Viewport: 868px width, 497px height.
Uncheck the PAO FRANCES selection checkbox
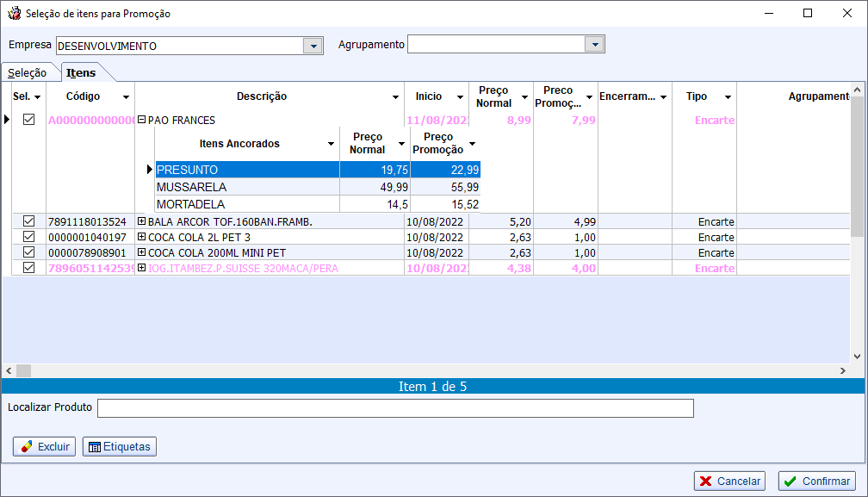(28, 120)
